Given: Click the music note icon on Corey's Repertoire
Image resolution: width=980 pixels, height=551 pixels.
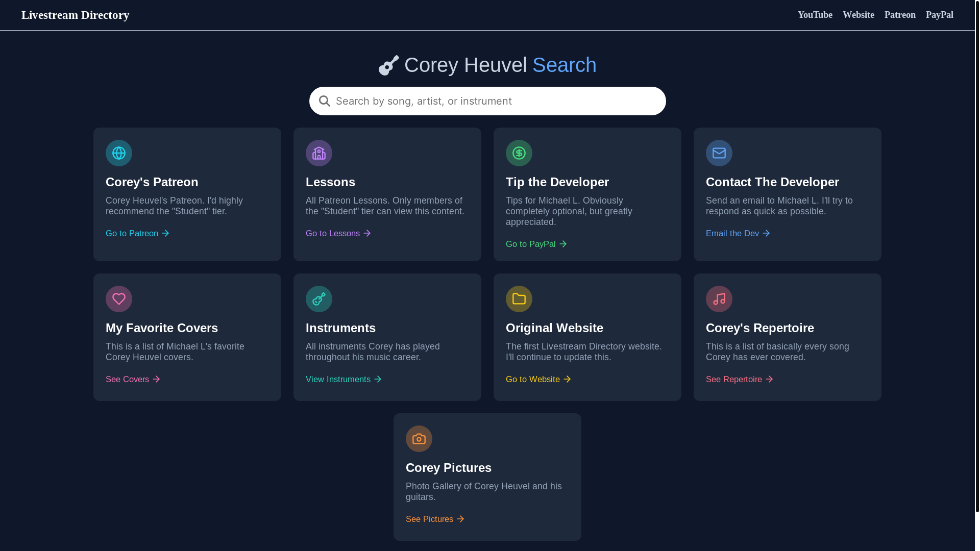Looking at the screenshot, I should coord(719,299).
